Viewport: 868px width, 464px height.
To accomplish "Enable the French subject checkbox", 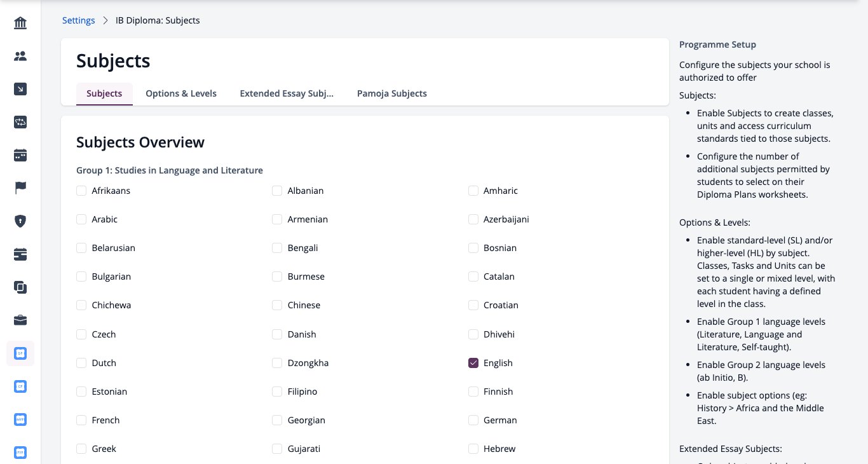I will tap(81, 420).
